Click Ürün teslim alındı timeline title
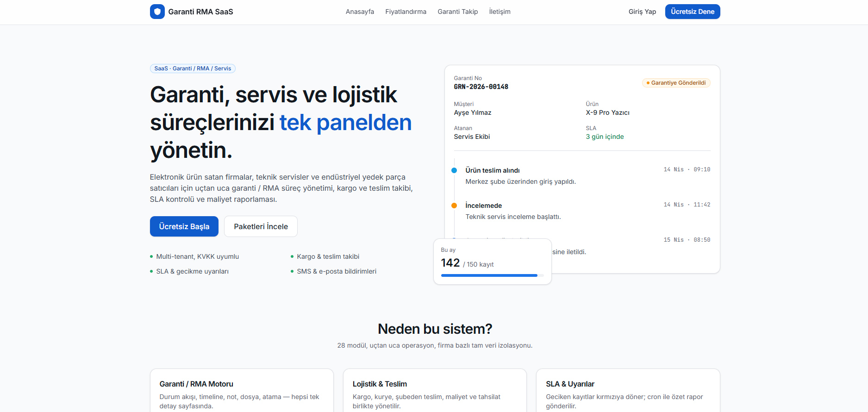 point(493,170)
